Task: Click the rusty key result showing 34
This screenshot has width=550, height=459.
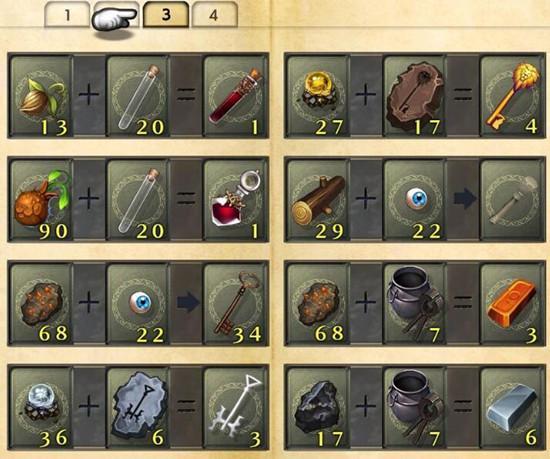Action: (x=235, y=304)
